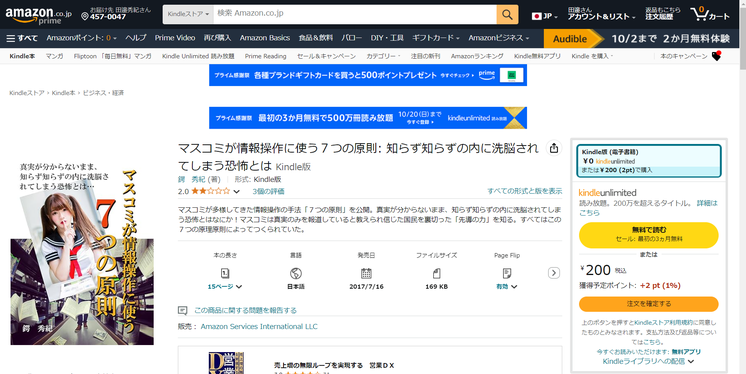The image size is (746, 374).
Task: Open the Amazon.co.jp prime logo home
Action: pos(38,15)
